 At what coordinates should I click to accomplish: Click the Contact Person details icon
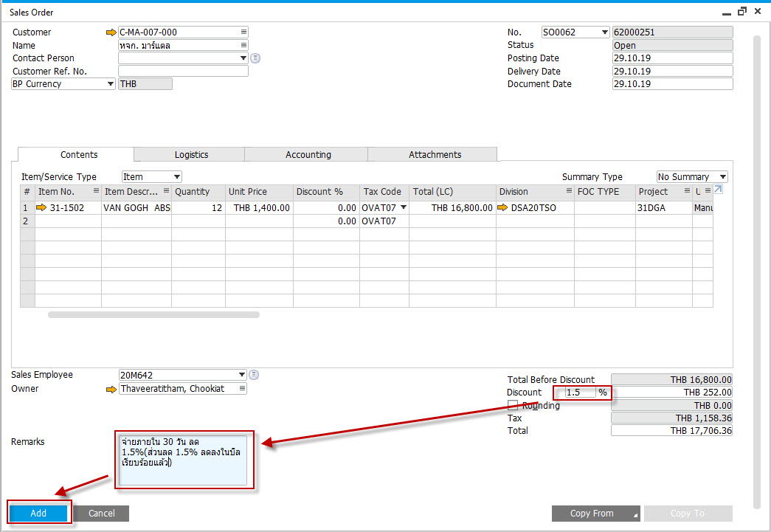(255, 58)
